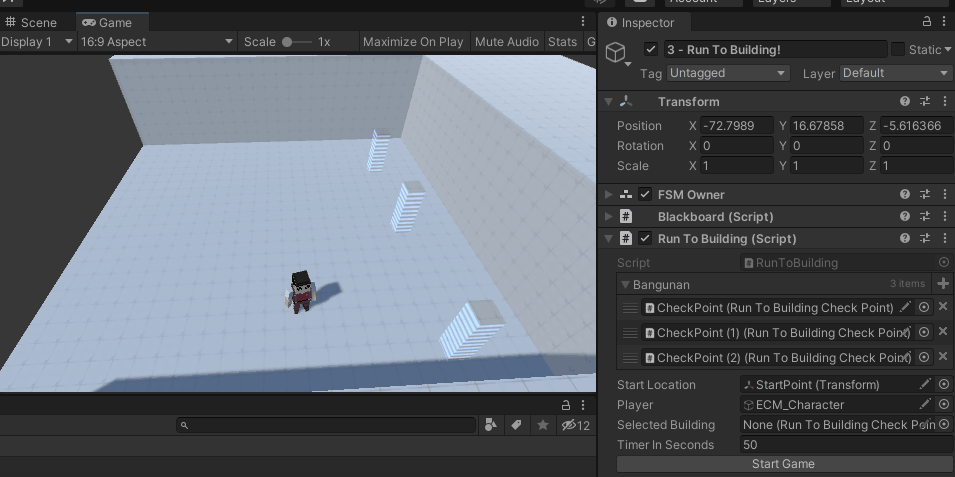Click the Inspector lock icon

[926, 22]
